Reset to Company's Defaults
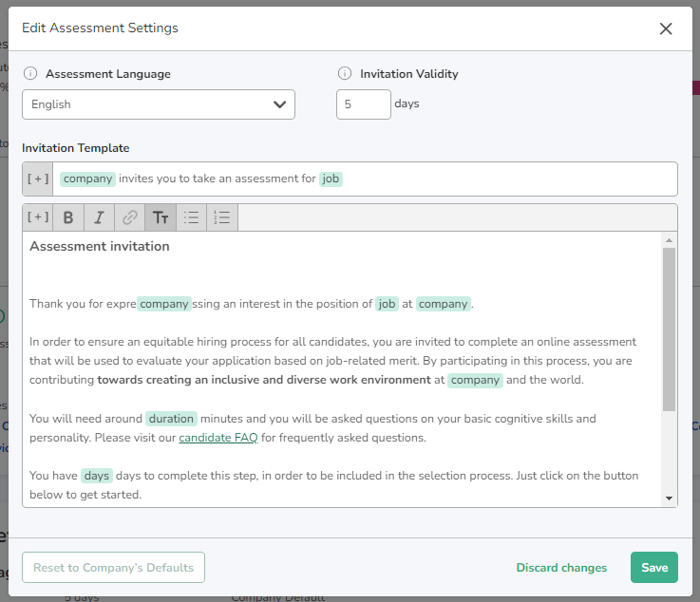The image size is (700, 602). click(x=113, y=568)
